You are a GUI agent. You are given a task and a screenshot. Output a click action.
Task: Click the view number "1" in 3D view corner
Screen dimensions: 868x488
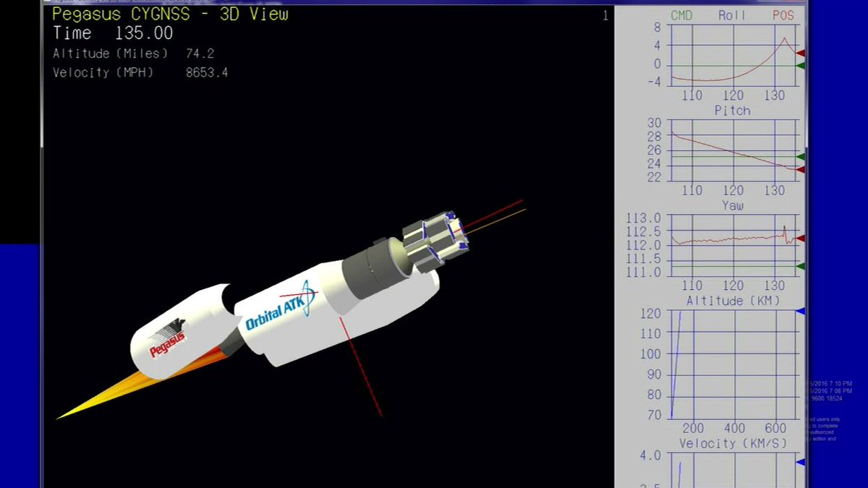(x=605, y=16)
